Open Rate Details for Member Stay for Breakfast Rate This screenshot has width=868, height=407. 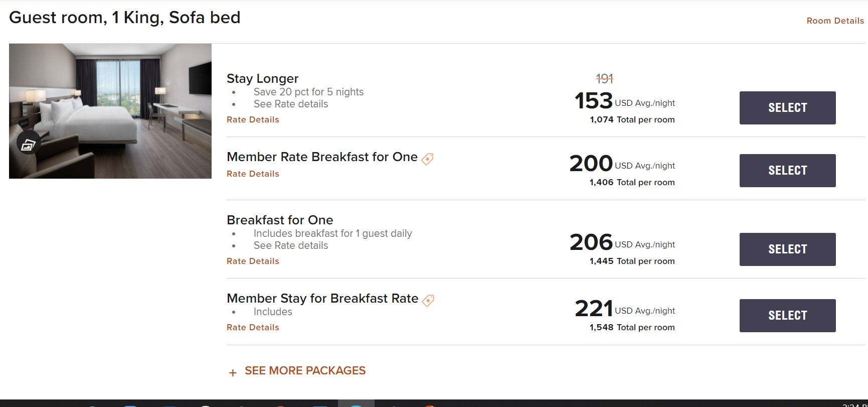point(253,327)
